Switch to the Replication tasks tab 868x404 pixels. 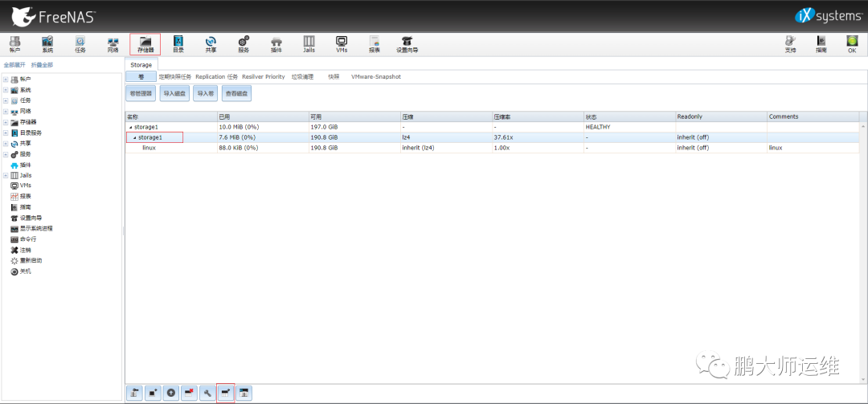[x=216, y=77]
